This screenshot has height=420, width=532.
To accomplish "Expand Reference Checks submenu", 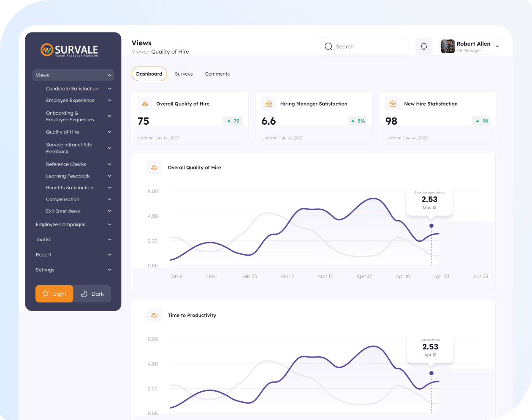I will coord(110,164).
